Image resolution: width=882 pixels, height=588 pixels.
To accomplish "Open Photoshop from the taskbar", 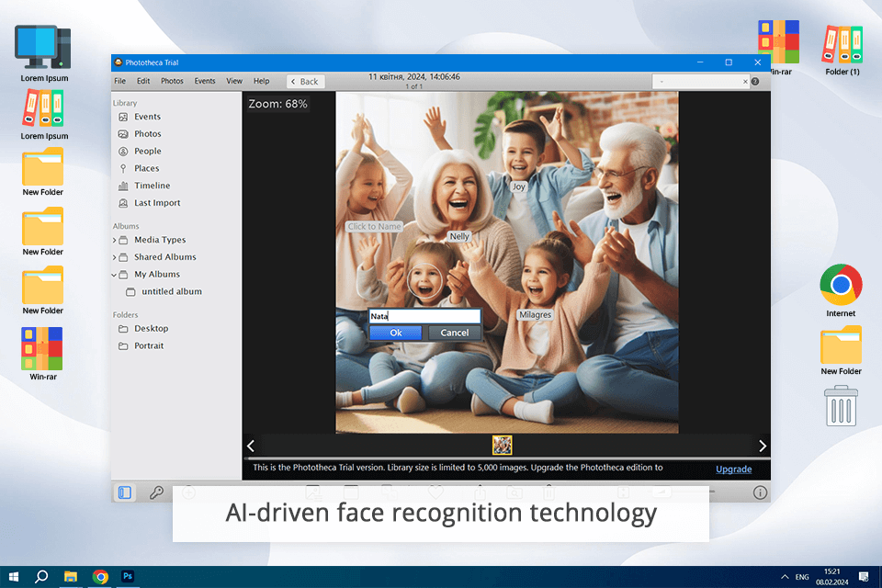I will (128, 576).
